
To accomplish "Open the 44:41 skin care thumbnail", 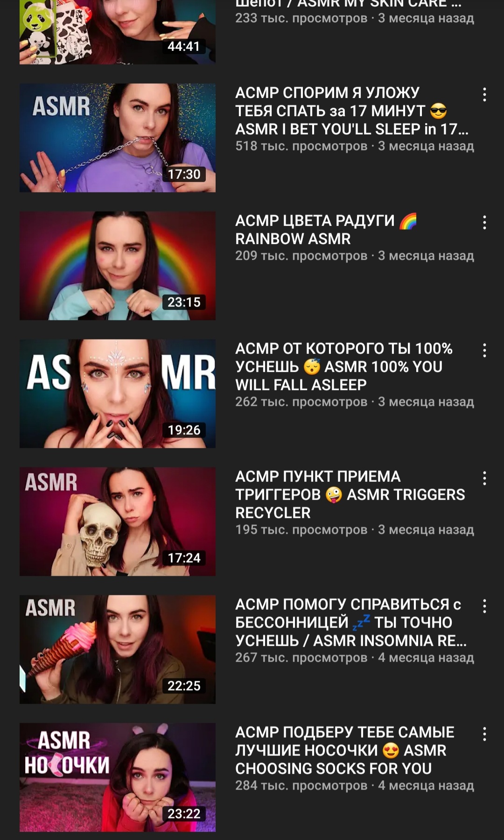I will tap(118, 32).
